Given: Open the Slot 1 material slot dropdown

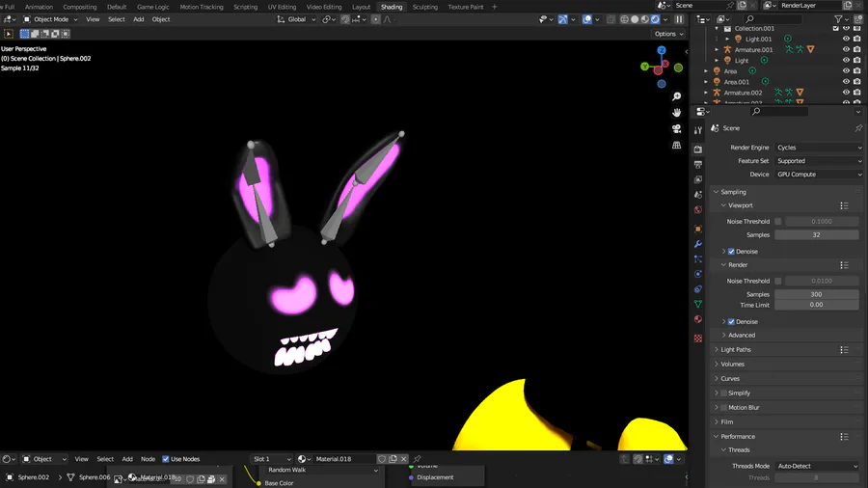Looking at the screenshot, I should pos(271,459).
